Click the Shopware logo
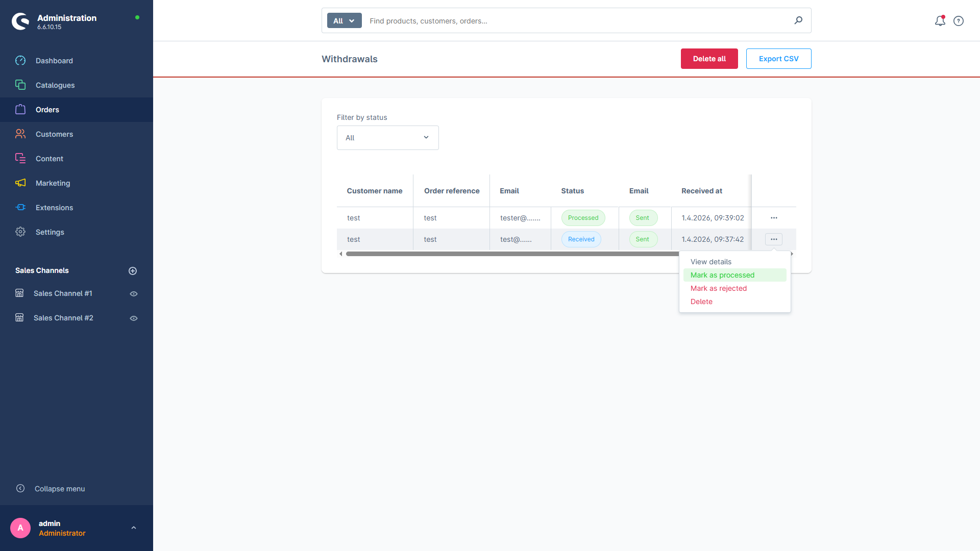This screenshot has height=551, width=980. pos(21,21)
